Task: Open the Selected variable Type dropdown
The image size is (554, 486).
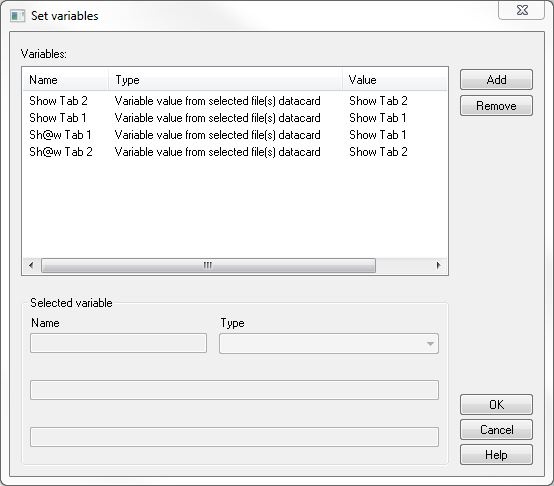Action: point(329,343)
